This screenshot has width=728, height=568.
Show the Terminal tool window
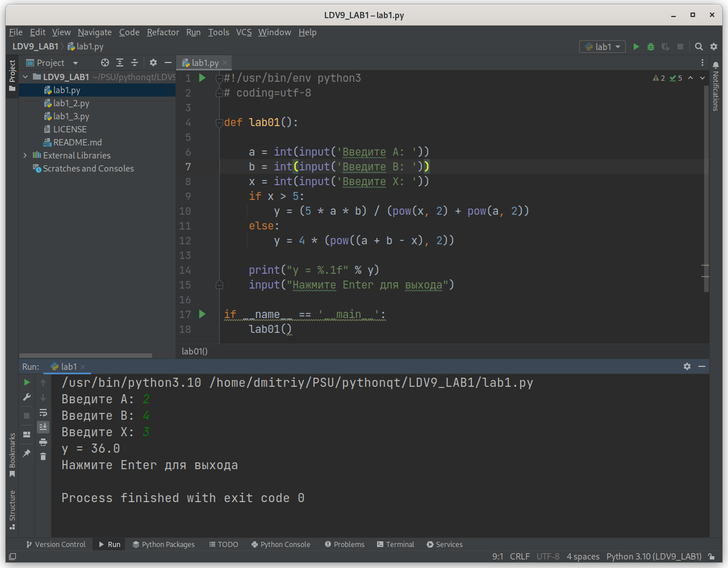[395, 544]
